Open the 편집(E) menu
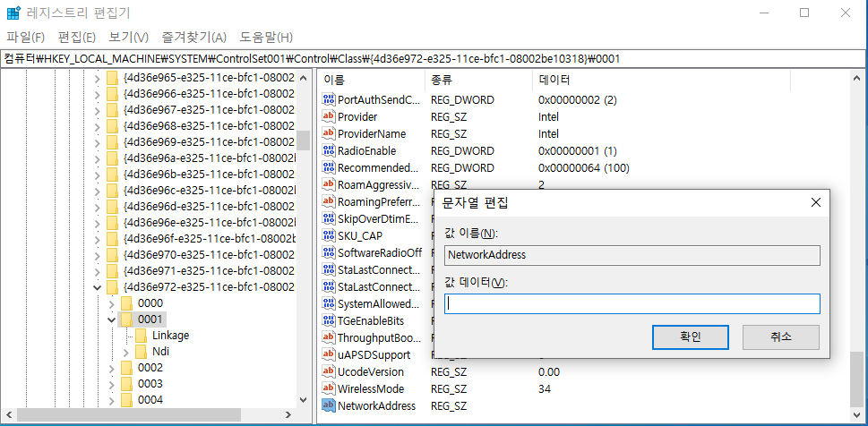Viewport: 868px width, 426px height. click(x=77, y=38)
